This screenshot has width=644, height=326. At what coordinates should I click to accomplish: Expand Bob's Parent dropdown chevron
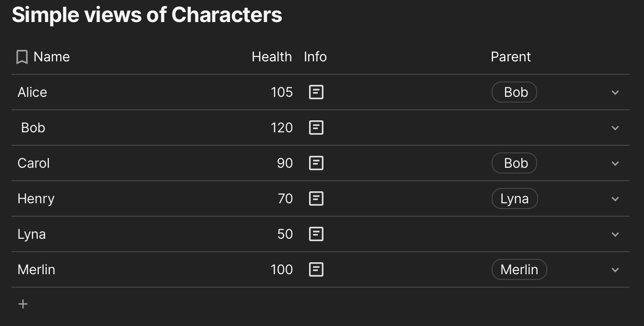click(x=615, y=128)
